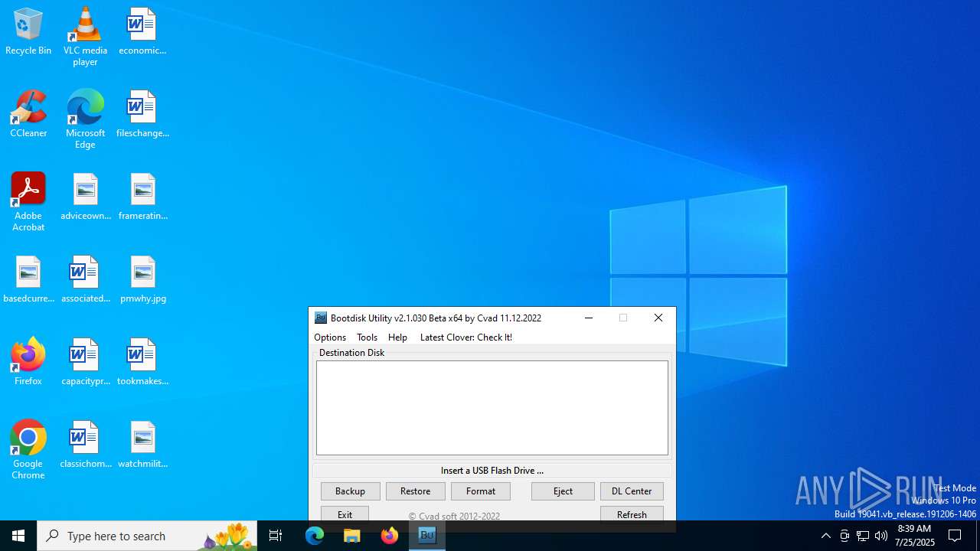Select the Firefox desktop shortcut
The width and height of the screenshot is (980, 551).
point(28,361)
